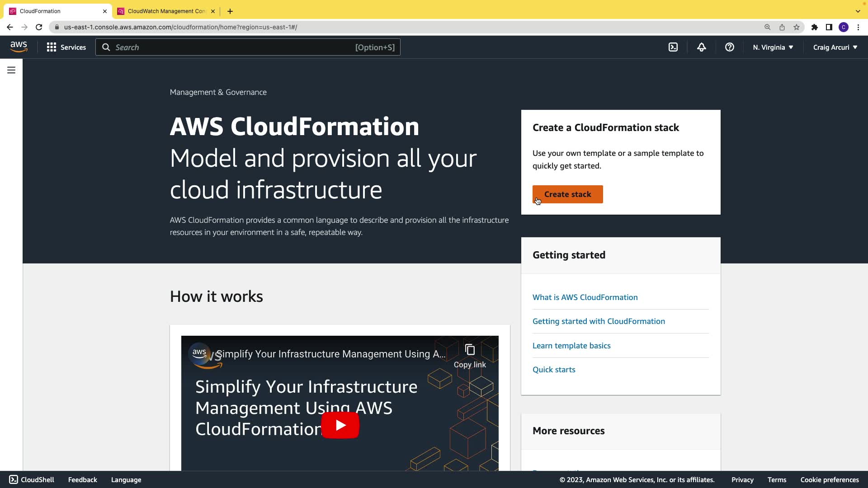Play the CloudFormation YouTube video
This screenshot has width=868, height=488.
tap(340, 425)
